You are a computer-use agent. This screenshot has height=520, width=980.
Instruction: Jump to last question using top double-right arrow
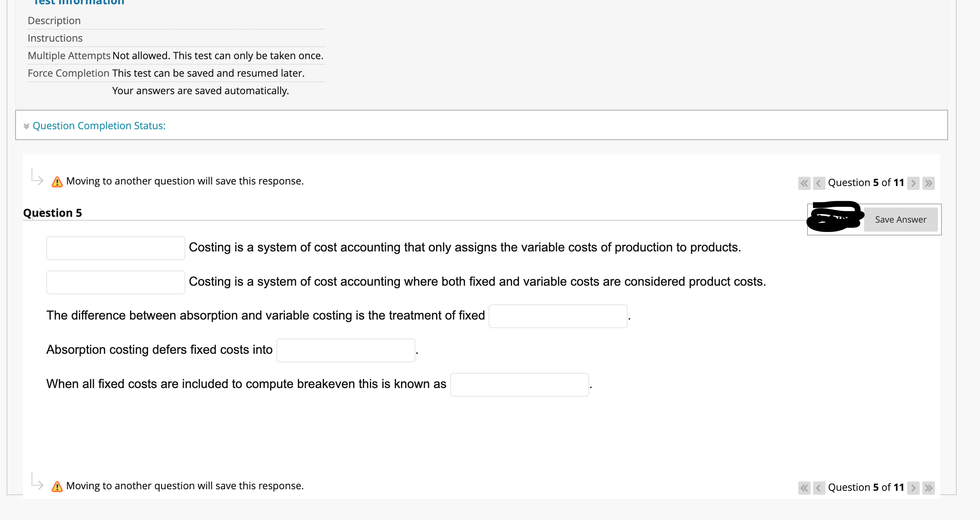click(929, 183)
